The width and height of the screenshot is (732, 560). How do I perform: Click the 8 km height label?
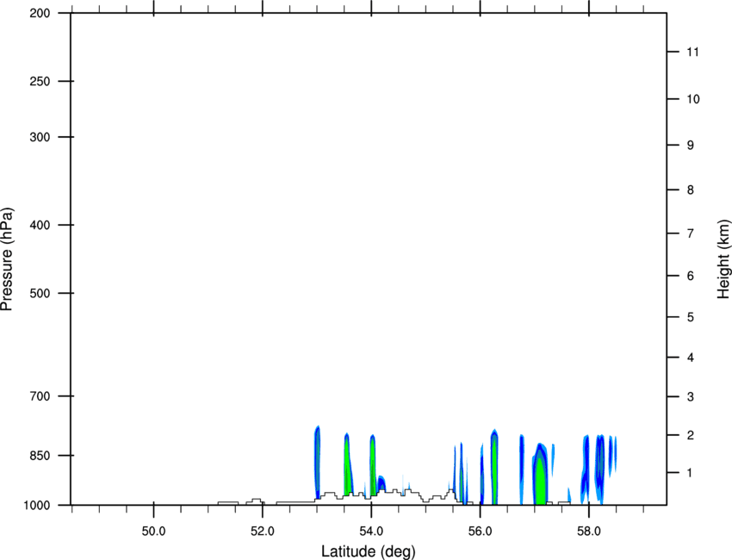click(691, 190)
